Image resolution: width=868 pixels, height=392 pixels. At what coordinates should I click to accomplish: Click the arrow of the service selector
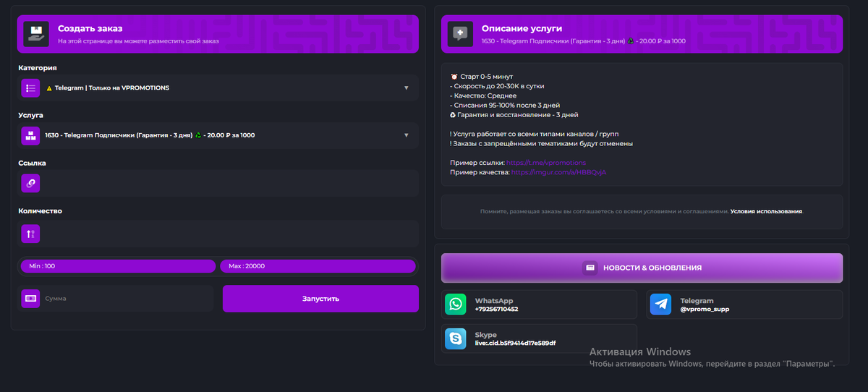tap(407, 135)
